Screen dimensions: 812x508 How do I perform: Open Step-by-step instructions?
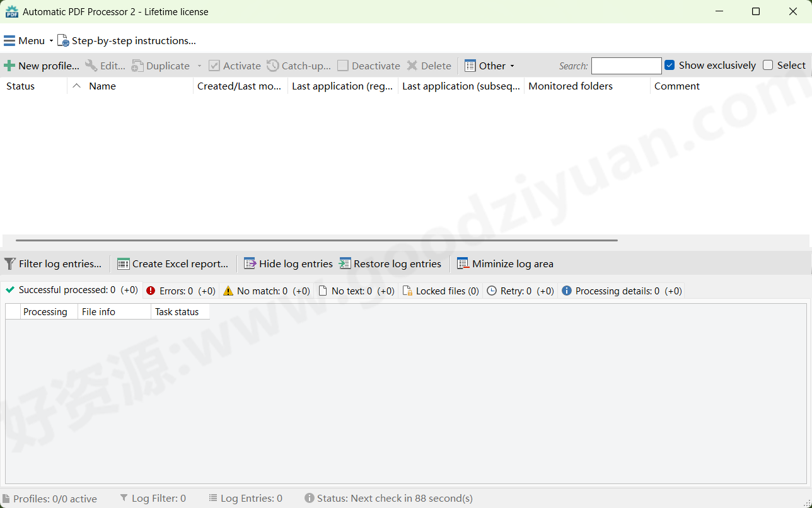pyautogui.click(x=126, y=40)
